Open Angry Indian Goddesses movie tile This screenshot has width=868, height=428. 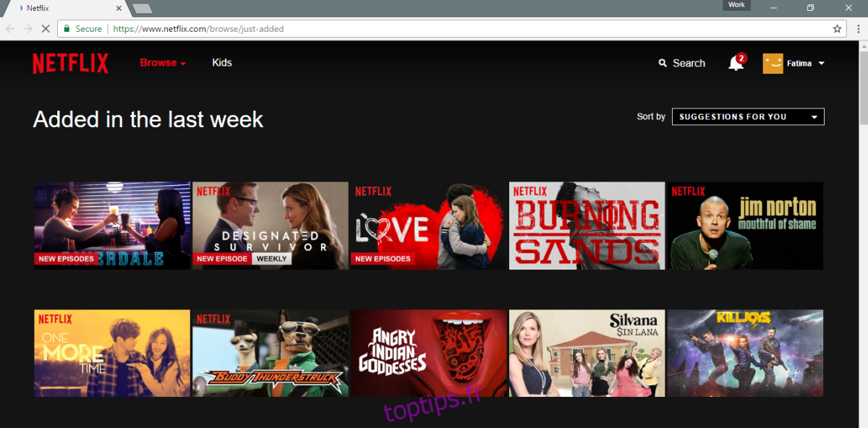(x=428, y=353)
